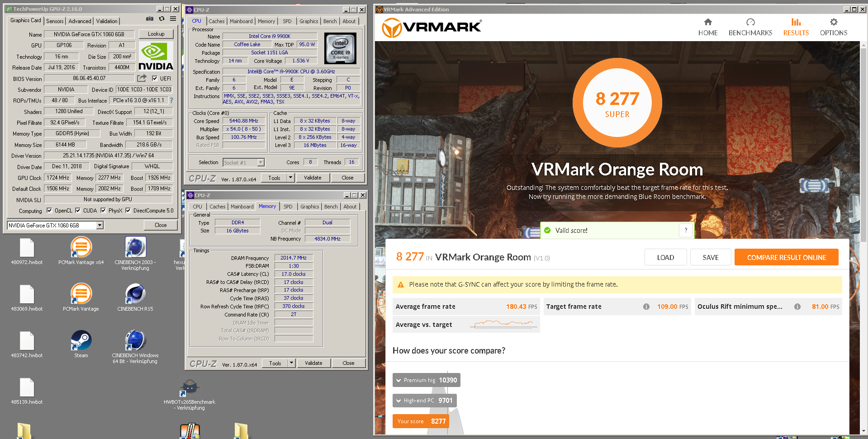
Task: Click the G-SYNC warning triangle icon
Action: 400,284
